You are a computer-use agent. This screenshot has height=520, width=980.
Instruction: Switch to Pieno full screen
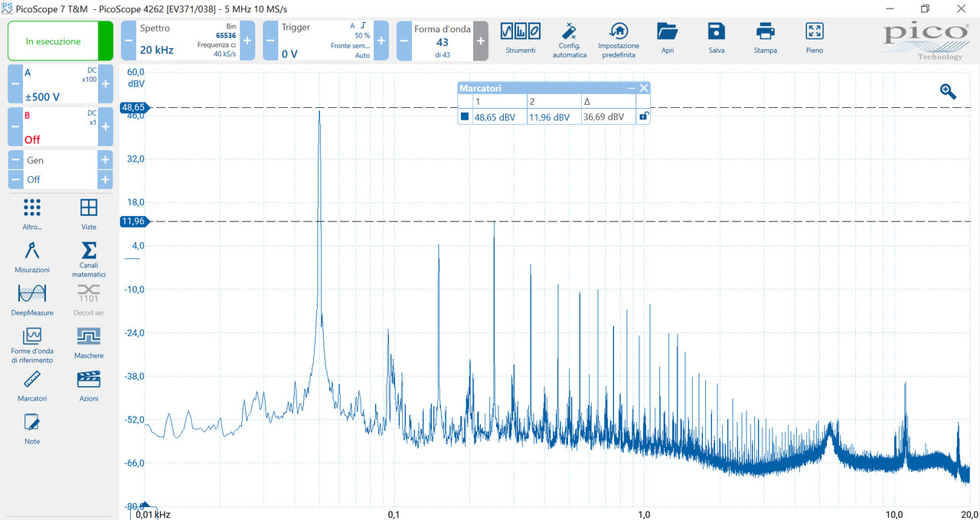815,38
